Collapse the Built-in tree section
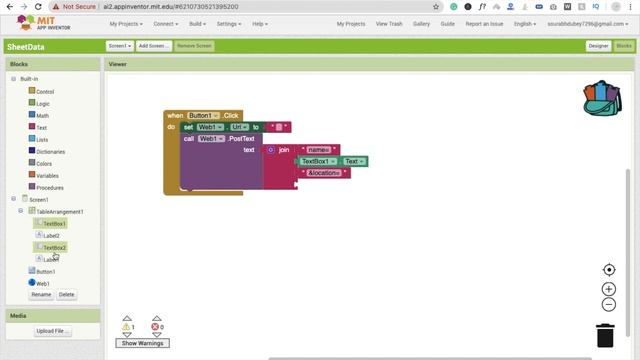The image size is (640, 360). pos(13,78)
